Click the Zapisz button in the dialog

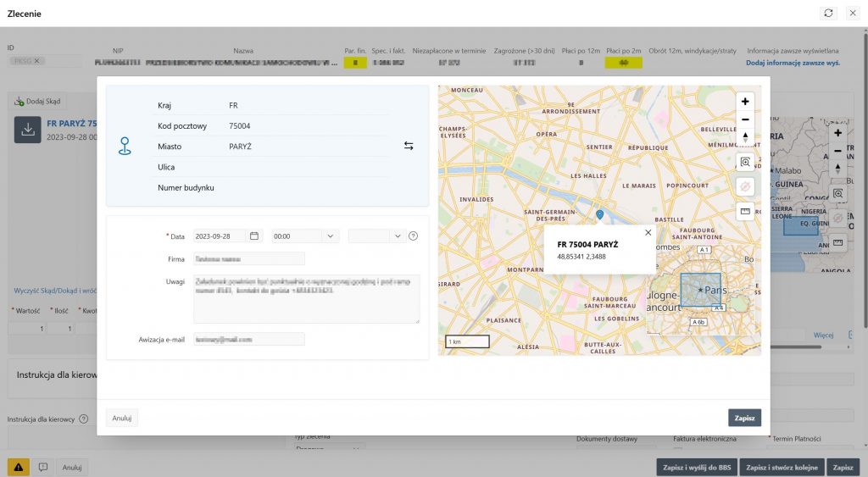pyautogui.click(x=743, y=418)
